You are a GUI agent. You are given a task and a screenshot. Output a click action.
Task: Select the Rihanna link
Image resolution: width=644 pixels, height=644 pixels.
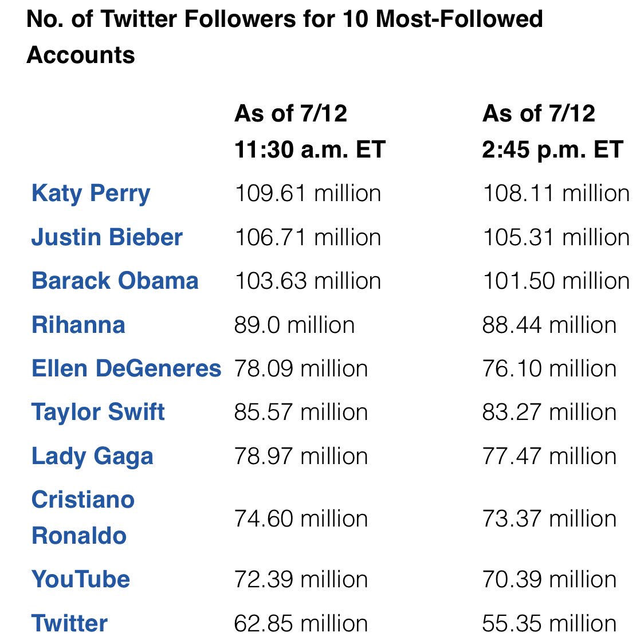78,325
